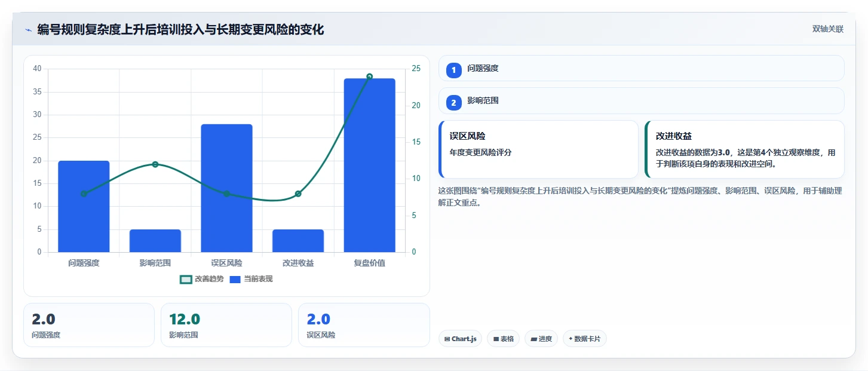
Task: Click the 问题强度 blue bar
Action: click(84, 206)
